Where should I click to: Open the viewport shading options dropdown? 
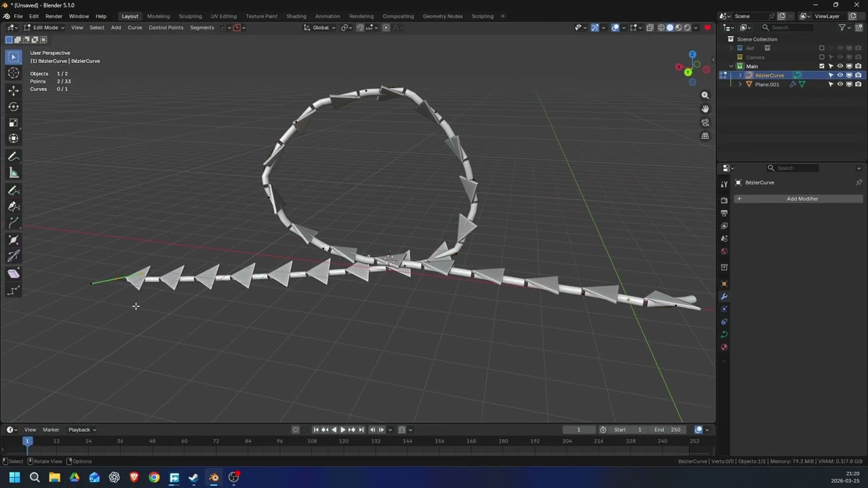point(696,28)
